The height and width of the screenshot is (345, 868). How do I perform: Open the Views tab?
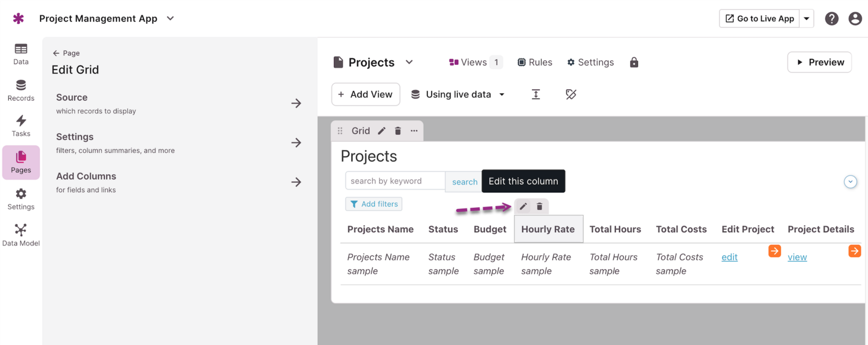pyautogui.click(x=475, y=63)
